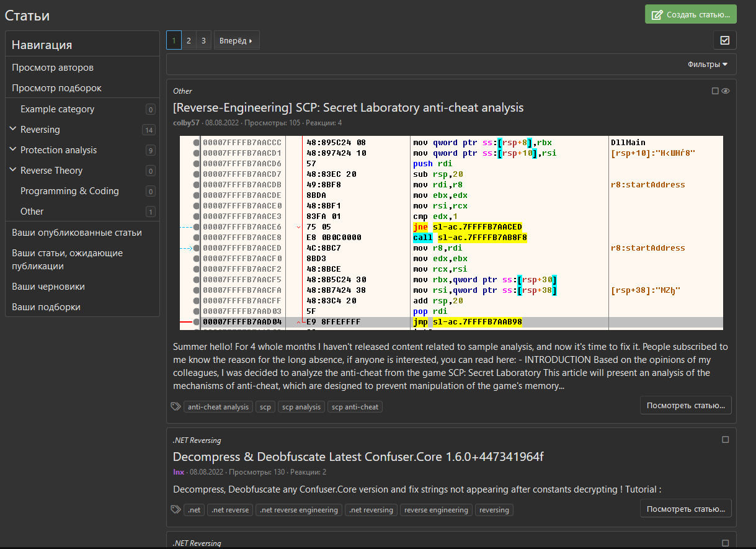Image resolution: width=756 pixels, height=549 pixels.
Task: Click the Reversing count badge 14
Action: click(x=149, y=130)
